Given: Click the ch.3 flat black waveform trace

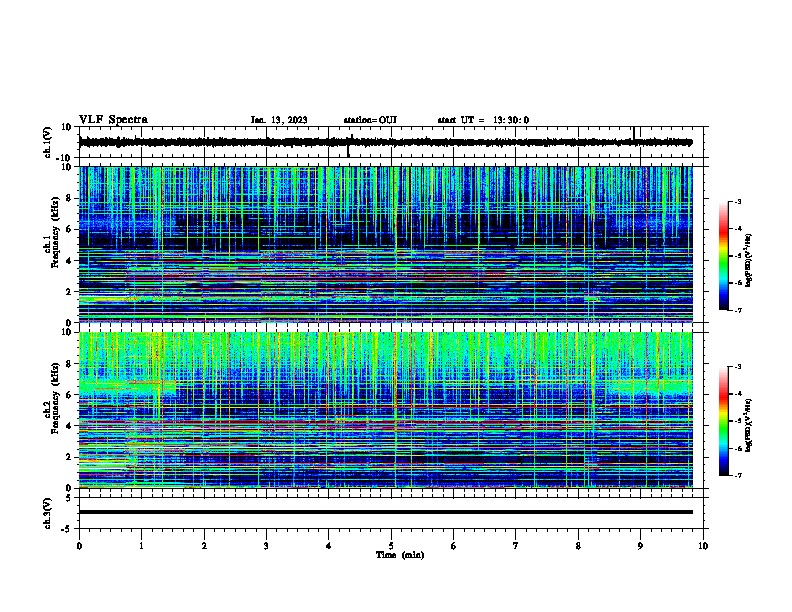Looking at the screenshot, I should click(x=385, y=512).
